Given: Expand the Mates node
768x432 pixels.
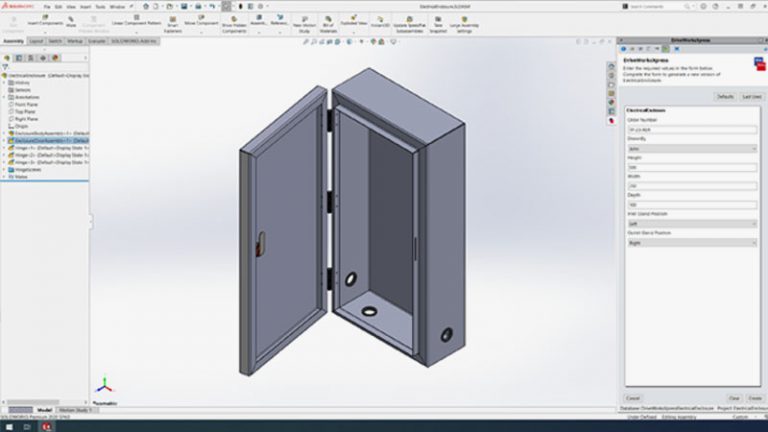Looking at the screenshot, I should (4, 177).
